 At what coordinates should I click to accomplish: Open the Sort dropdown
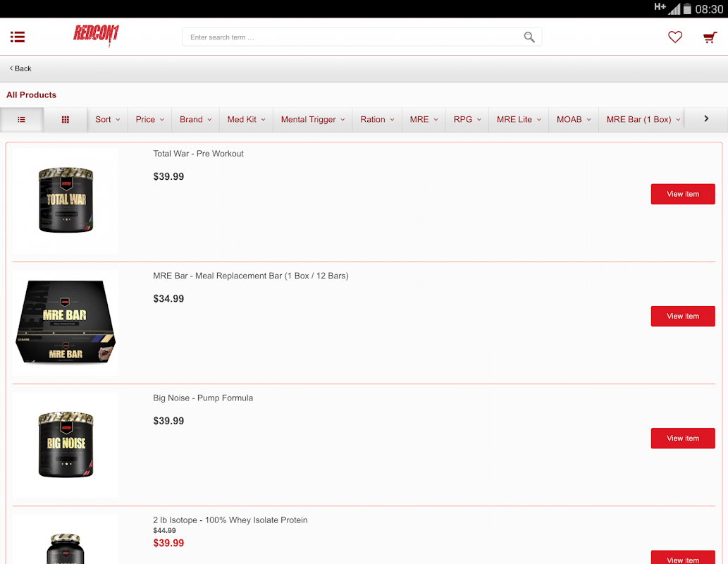point(107,120)
